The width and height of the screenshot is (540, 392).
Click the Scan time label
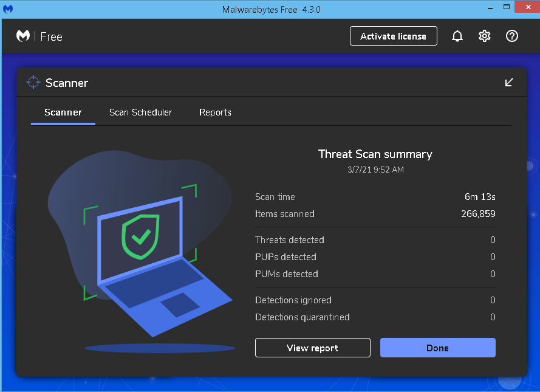coord(275,197)
